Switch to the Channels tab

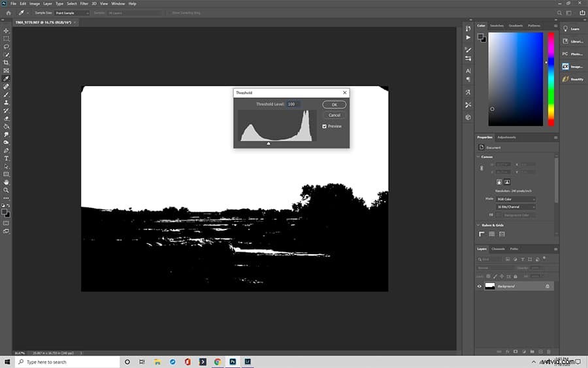pyautogui.click(x=498, y=249)
